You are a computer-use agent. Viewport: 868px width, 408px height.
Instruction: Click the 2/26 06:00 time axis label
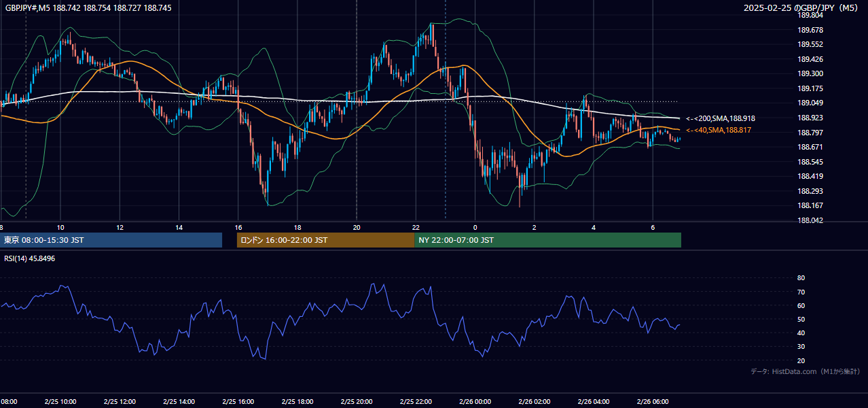pyautogui.click(x=653, y=402)
